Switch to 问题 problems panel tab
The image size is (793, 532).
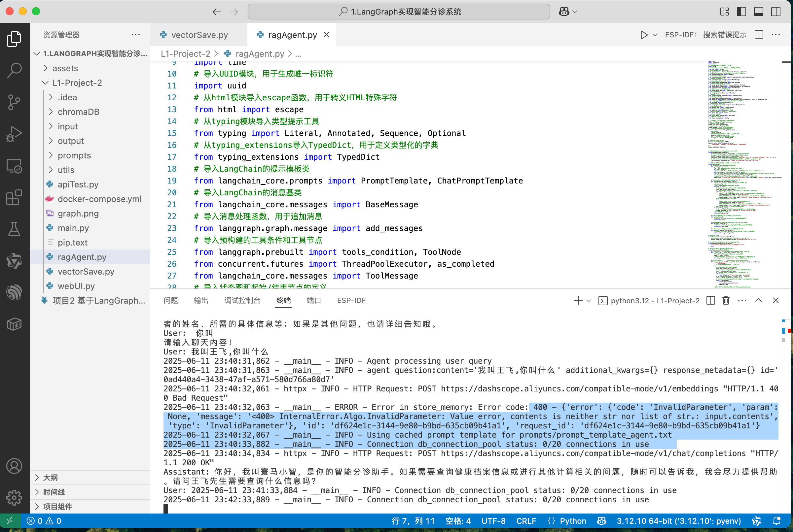(x=171, y=300)
